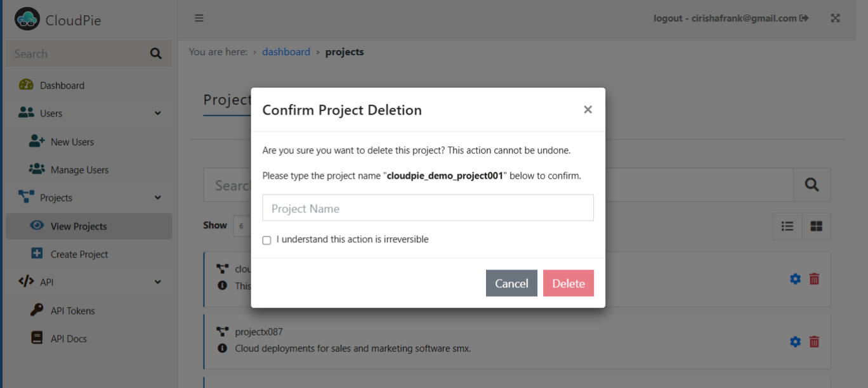Click the Dashboard gauge icon
This screenshot has height=388, width=868.
(26, 85)
